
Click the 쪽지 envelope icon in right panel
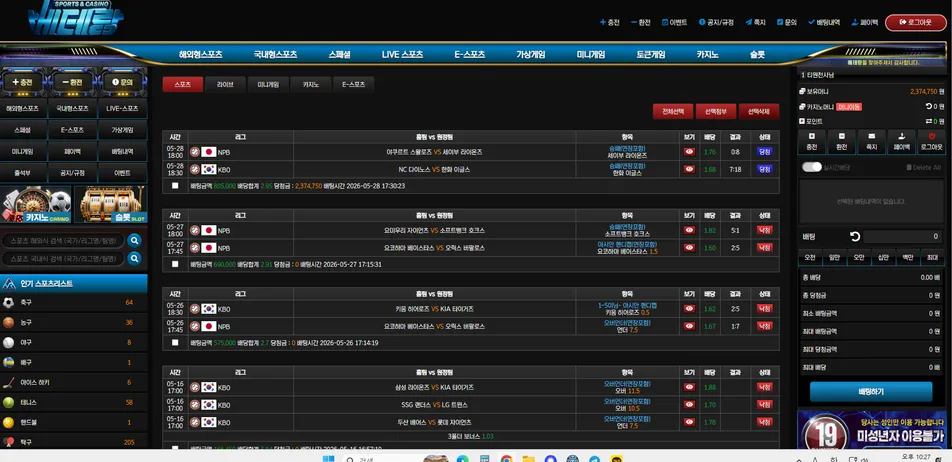pos(872,136)
